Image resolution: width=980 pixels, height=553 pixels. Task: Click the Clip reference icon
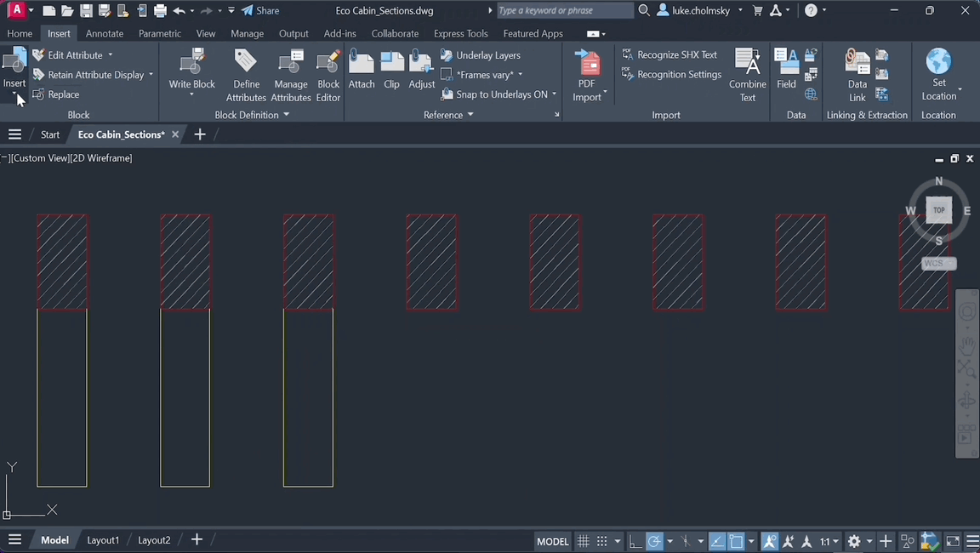coord(392,62)
